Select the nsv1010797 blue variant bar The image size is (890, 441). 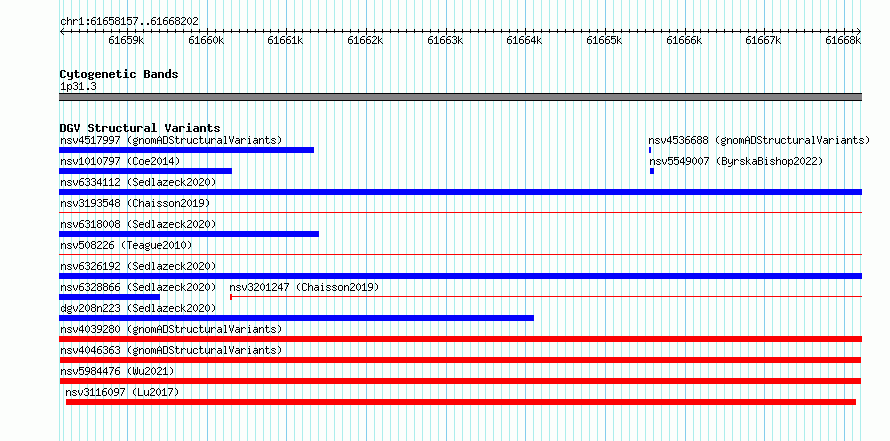click(x=145, y=171)
